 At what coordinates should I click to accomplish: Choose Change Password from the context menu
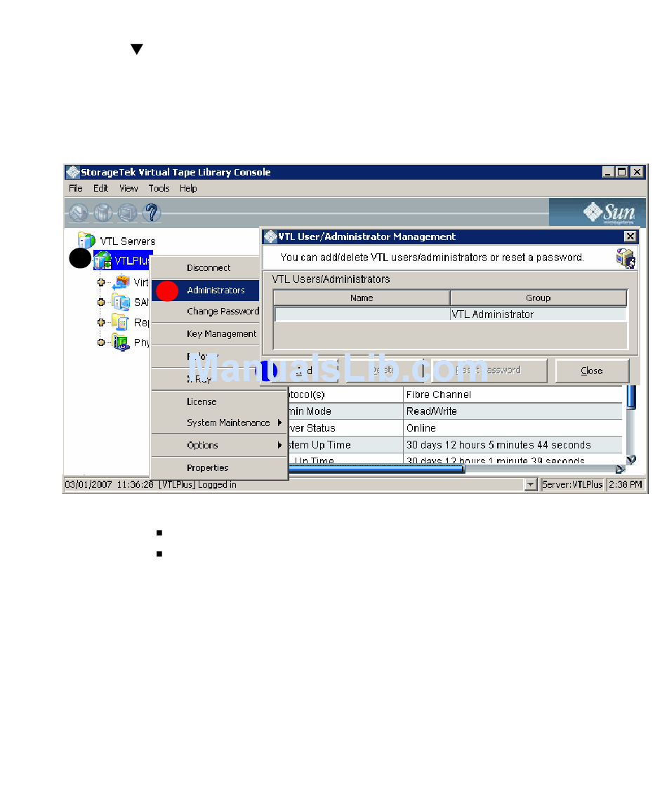pos(206,311)
